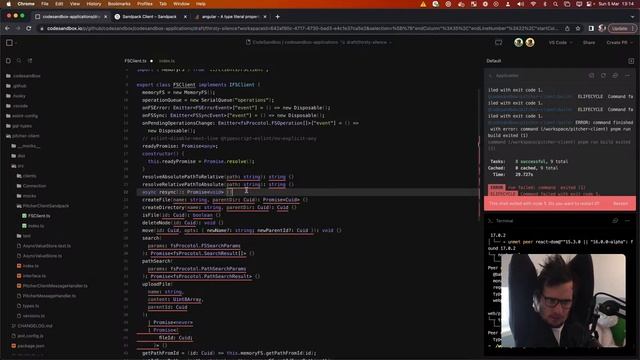The image size is (640, 360).
Task: Click the Terminal panel split icon
Action: point(615,221)
